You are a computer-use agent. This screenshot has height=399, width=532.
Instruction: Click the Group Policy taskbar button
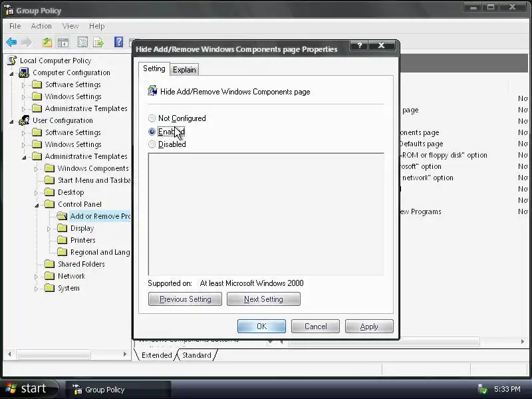[118, 390]
